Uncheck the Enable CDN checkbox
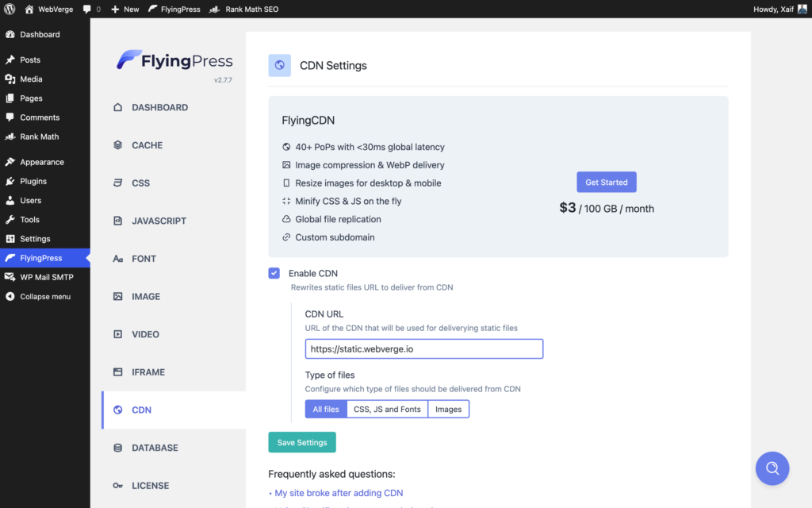This screenshot has width=812, height=508. [x=274, y=272]
